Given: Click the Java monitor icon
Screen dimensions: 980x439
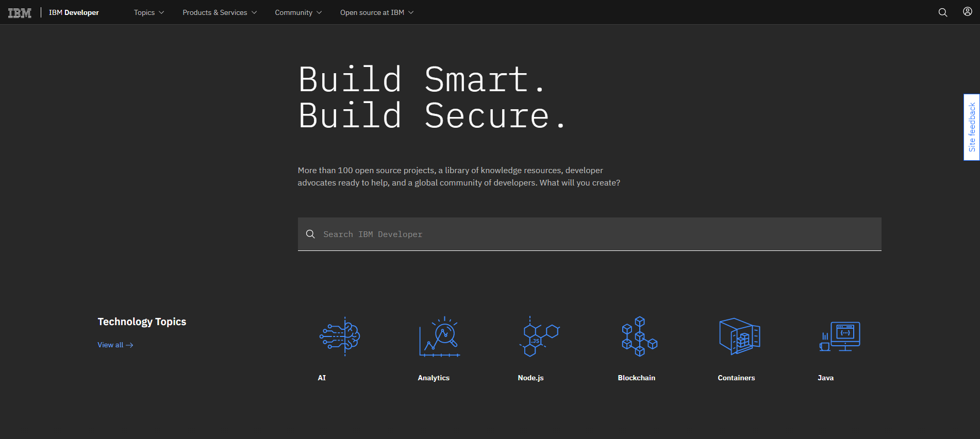Looking at the screenshot, I should pos(839,336).
